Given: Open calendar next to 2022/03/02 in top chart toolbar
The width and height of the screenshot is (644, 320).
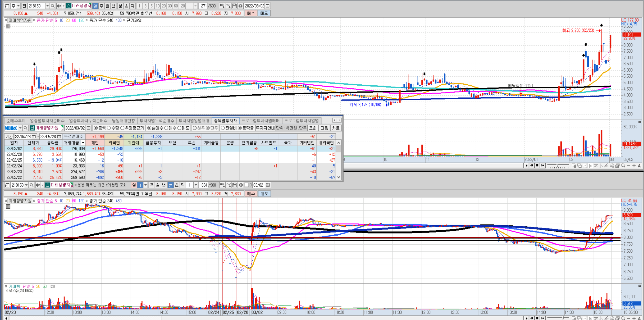Looking at the screenshot, I should point(267,6).
